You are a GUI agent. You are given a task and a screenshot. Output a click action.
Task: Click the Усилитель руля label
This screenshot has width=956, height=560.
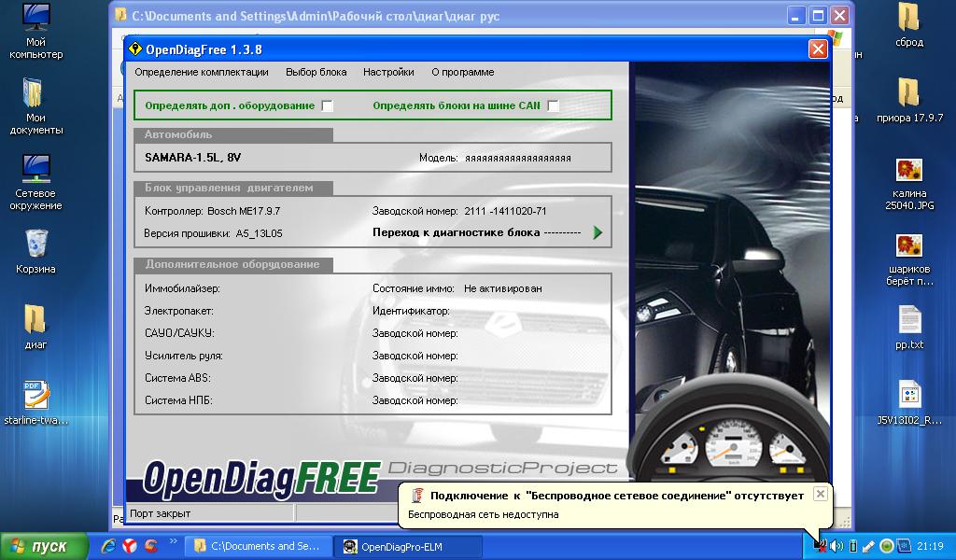click(184, 356)
